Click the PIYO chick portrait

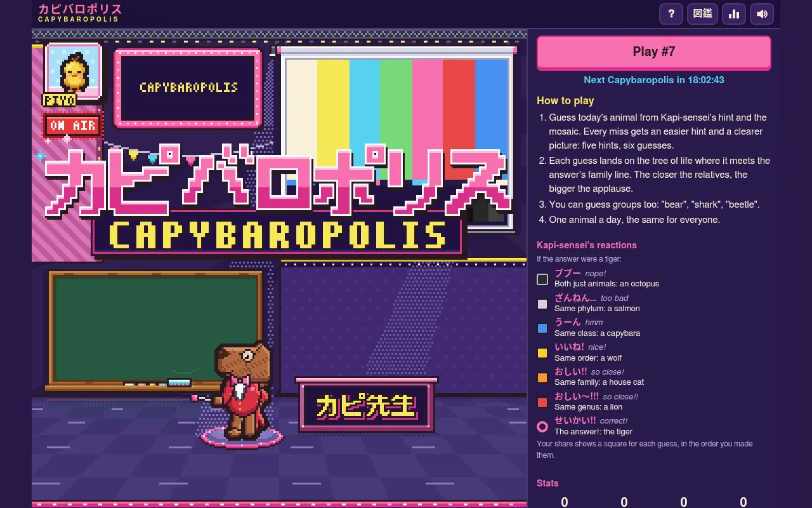click(74, 72)
